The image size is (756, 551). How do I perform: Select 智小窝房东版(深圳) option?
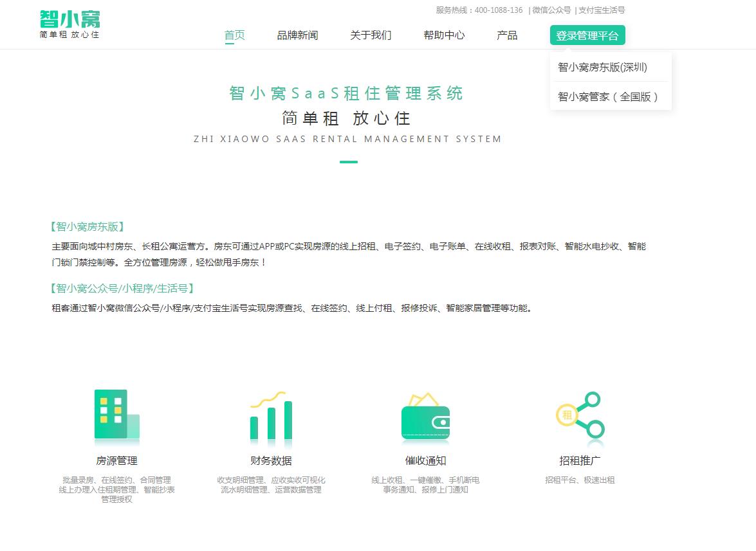pyautogui.click(x=603, y=67)
